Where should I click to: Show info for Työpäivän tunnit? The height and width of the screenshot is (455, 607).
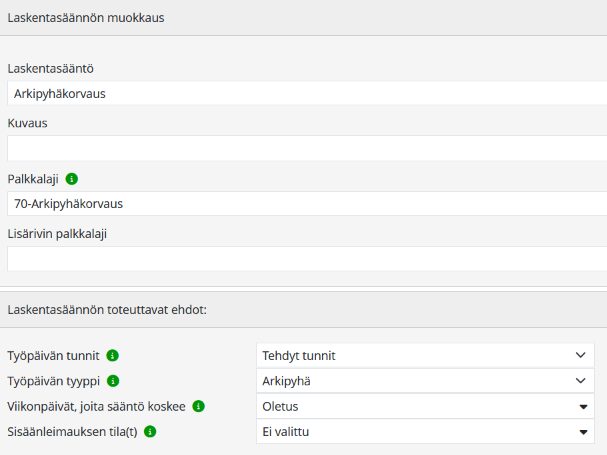tap(113, 355)
